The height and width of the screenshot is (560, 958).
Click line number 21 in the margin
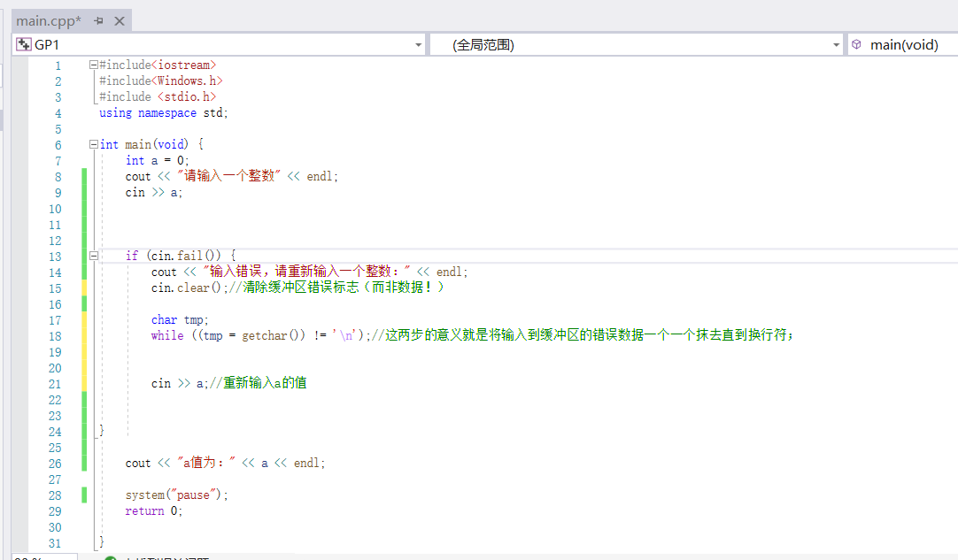55,384
